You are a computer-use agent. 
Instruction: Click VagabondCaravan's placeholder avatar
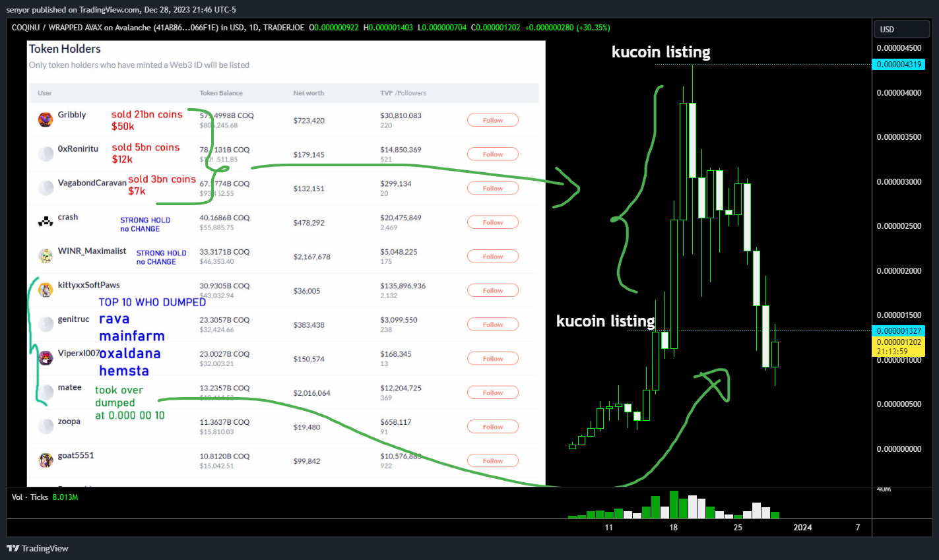pyautogui.click(x=46, y=188)
